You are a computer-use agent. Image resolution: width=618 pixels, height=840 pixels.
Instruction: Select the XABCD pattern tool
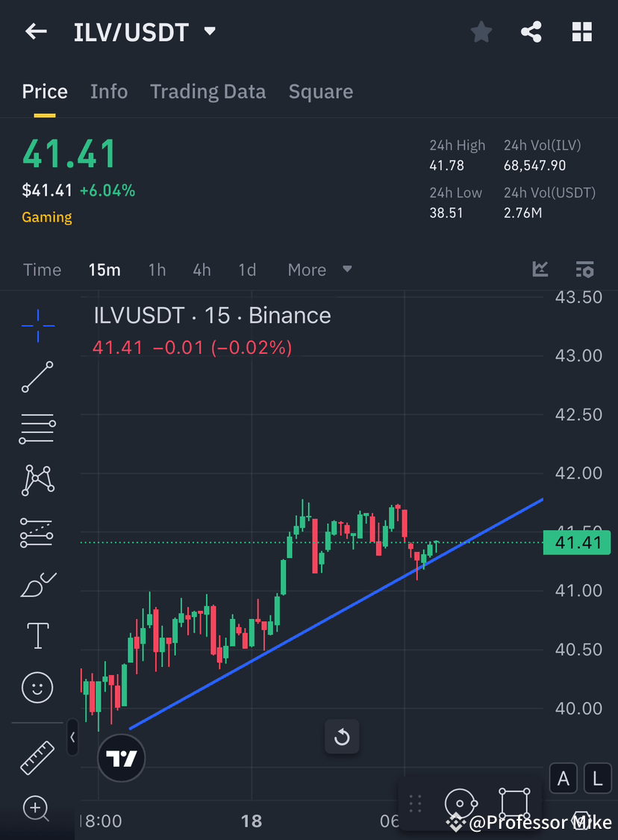(37, 480)
